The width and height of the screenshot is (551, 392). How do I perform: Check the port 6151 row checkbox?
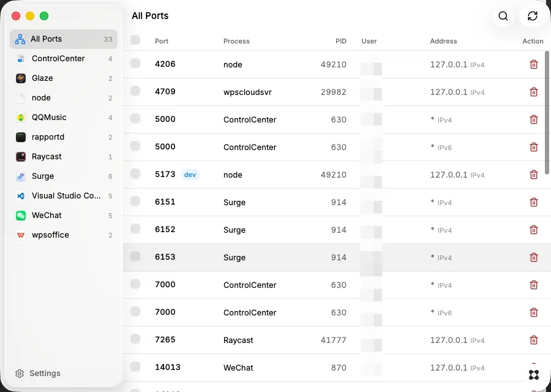135,201
